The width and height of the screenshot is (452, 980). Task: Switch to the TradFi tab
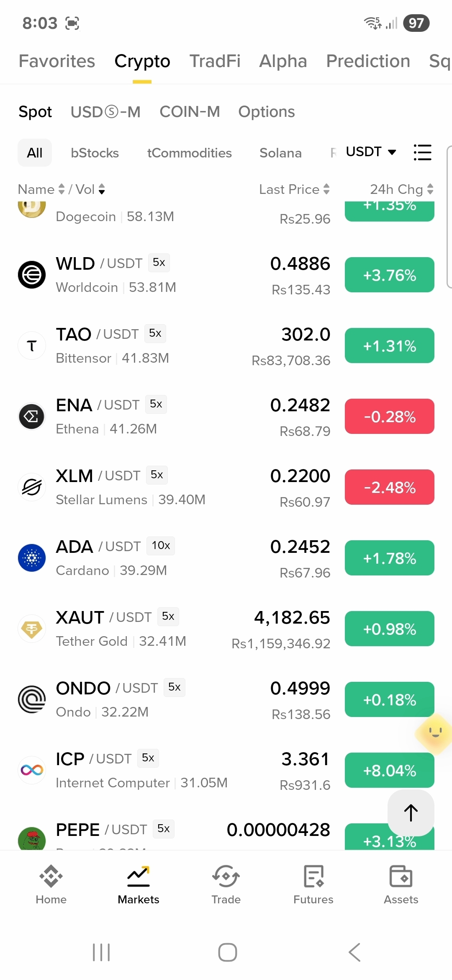215,61
